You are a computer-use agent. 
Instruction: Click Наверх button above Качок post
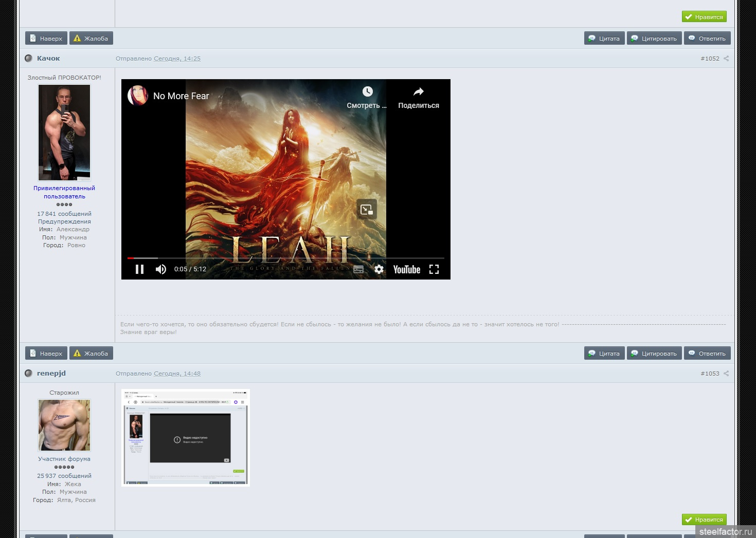pos(46,38)
